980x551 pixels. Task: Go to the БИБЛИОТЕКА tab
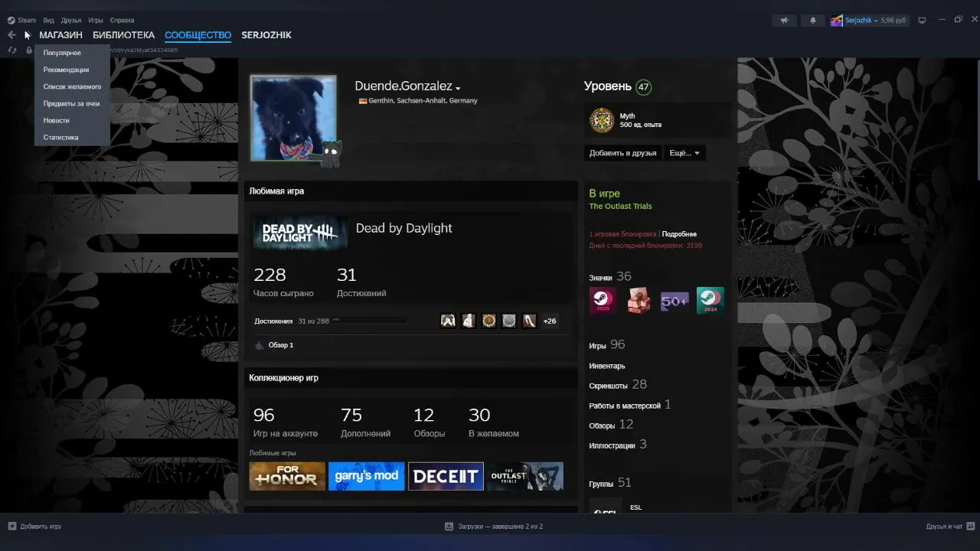123,35
